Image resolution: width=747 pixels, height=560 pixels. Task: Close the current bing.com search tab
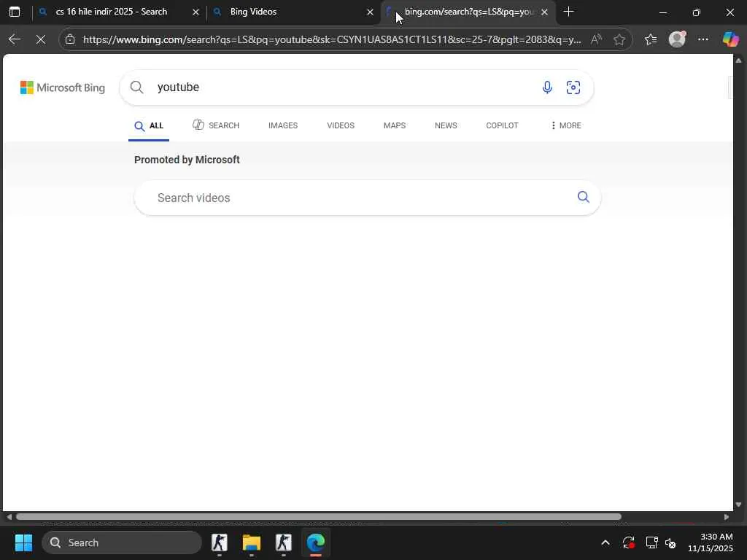[544, 12]
